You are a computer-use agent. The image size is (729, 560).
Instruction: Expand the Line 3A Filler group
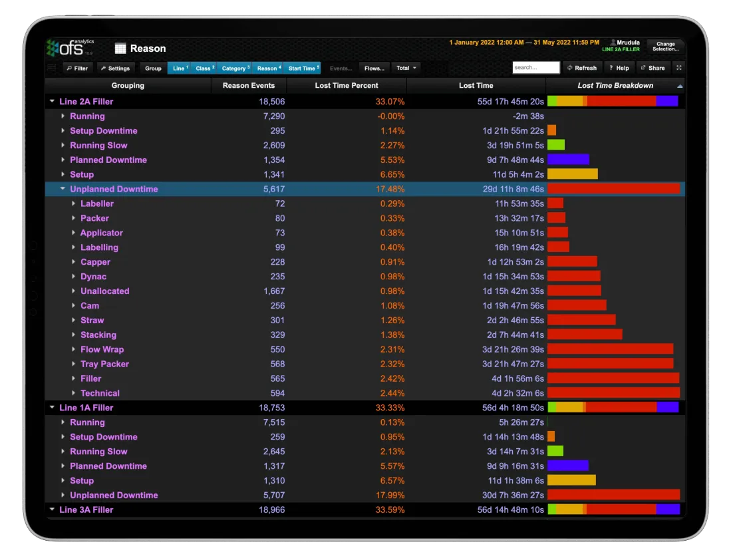click(52, 509)
